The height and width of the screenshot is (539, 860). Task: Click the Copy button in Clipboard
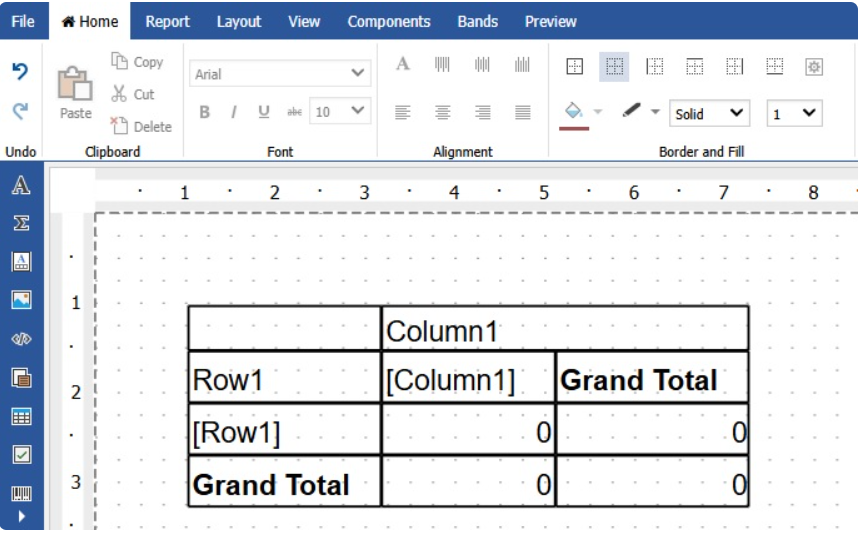pyautogui.click(x=138, y=62)
